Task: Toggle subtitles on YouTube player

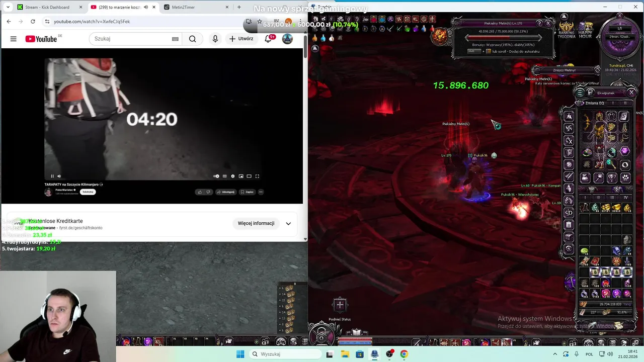Action: tap(224, 176)
